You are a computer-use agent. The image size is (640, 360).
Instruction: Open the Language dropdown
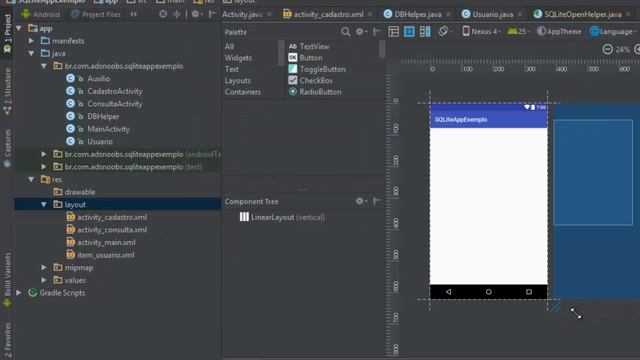tap(613, 31)
